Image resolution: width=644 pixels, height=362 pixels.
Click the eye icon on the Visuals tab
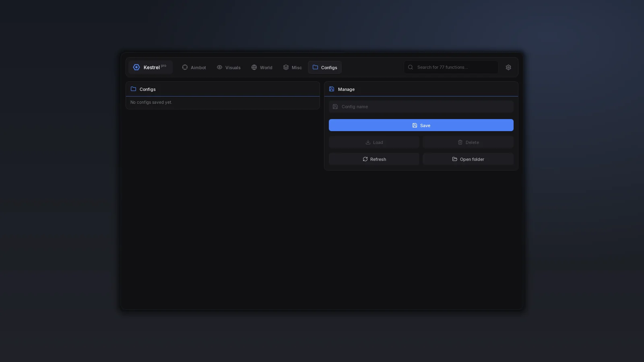219,67
